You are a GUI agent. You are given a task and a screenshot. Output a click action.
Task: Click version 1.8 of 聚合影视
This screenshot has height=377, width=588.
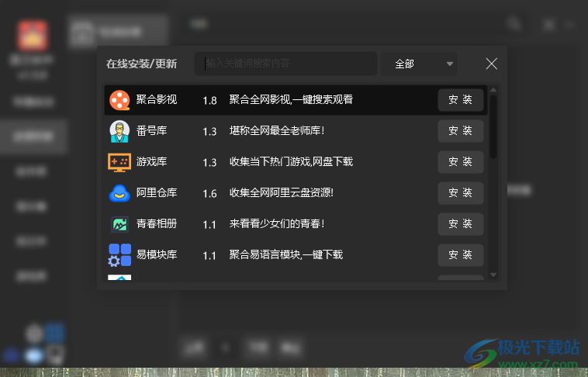pyautogui.click(x=209, y=101)
